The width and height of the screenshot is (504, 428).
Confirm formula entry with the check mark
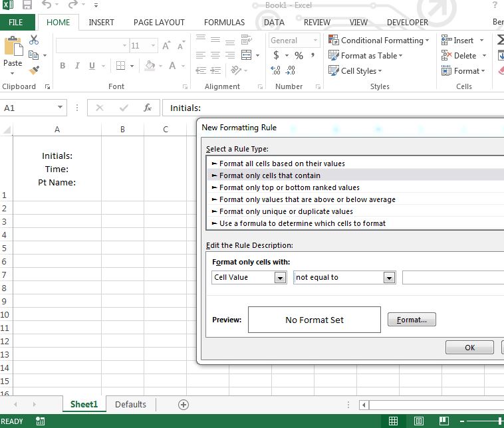point(124,108)
